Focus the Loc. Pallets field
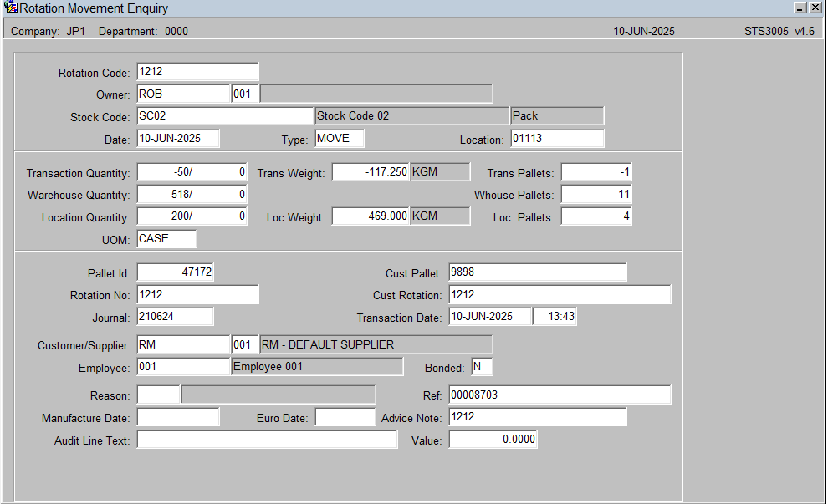This screenshot has width=828, height=504. tap(596, 216)
